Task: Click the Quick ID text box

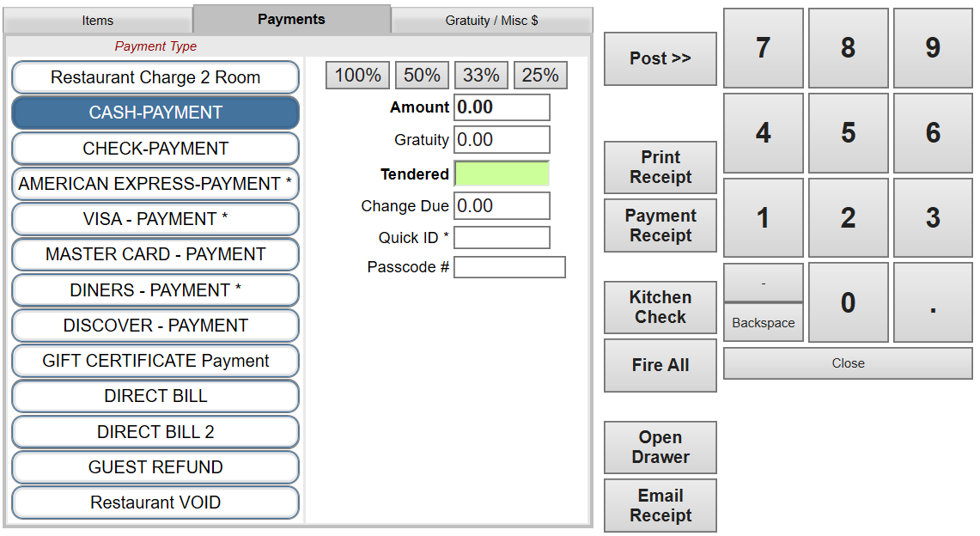Action: coord(502,238)
